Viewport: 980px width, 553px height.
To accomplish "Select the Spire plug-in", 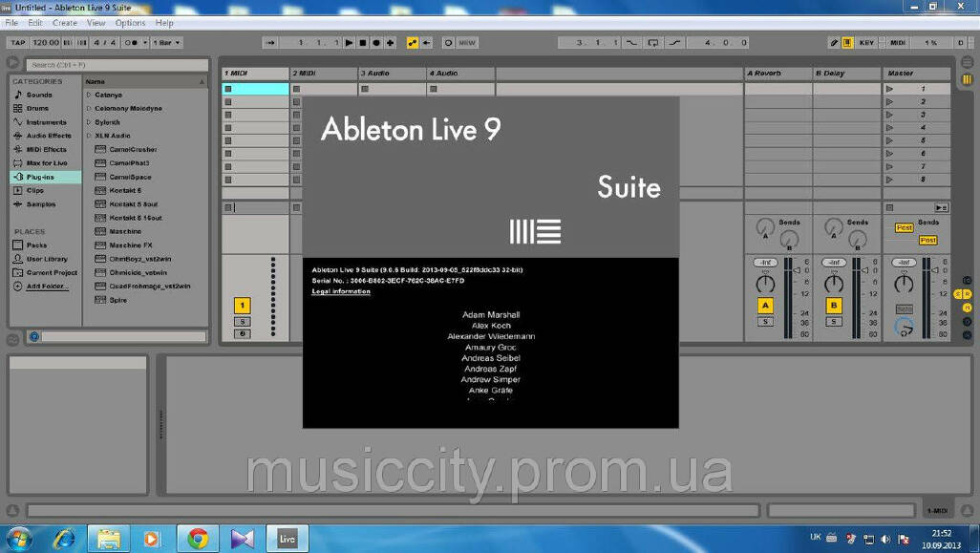I will pyautogui.click(x=118, y=301).
